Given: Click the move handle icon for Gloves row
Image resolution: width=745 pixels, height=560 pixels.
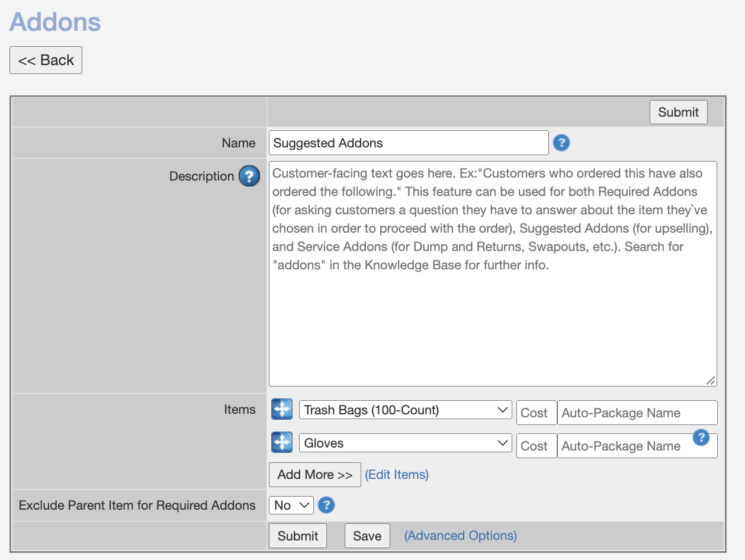Looking at the screenshot, I should click(x=282, y=443).
